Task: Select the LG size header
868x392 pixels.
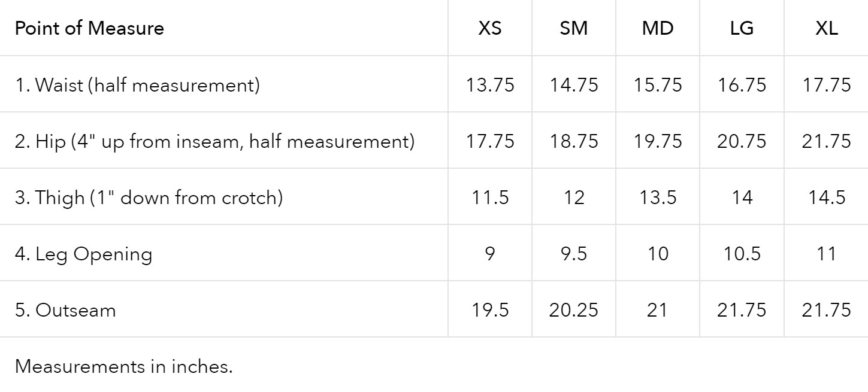Action: click(742, 28)
